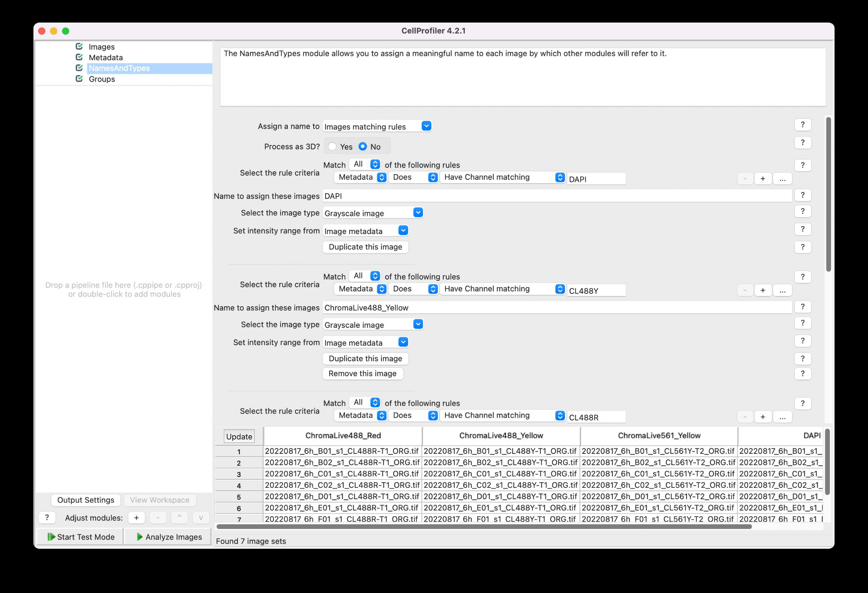Image resolution: width=868 pixels, height=593 pixels.
Task: Open Have Channel matching dropdown for CL488R
Action: (502, 416)
